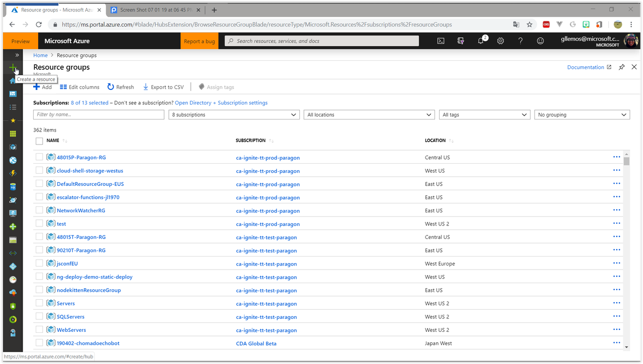Image resolution: width=643 pixels, height=364 pixels.
Task: Open the Virtual machines monitor icon
Action: (13, 213)
